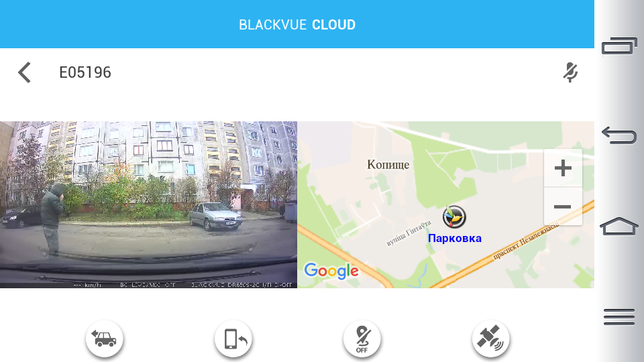The height and width of the screenshot is (362, 644).
Task: Toggle the muted microphone icon
Action: click(570, 72)
